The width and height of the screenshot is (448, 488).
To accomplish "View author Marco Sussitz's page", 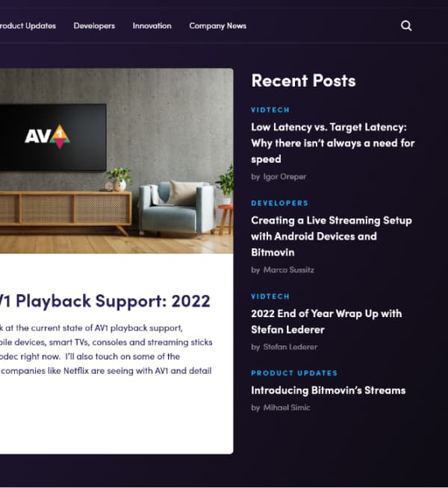I will coord(289,270).
